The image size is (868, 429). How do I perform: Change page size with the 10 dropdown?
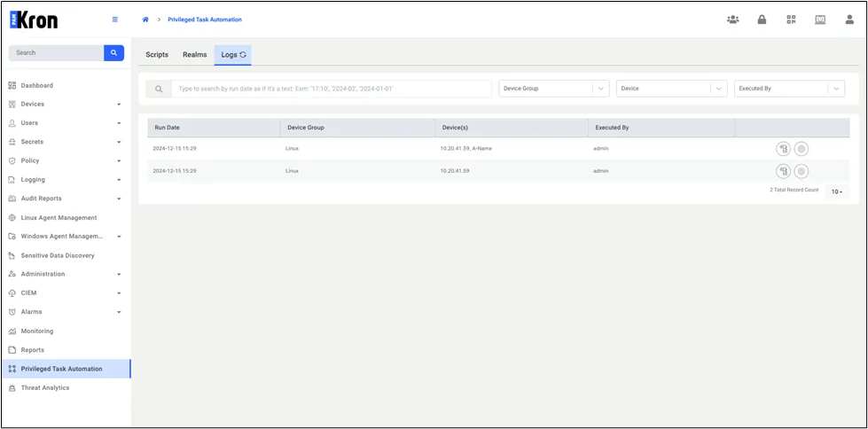836,191
